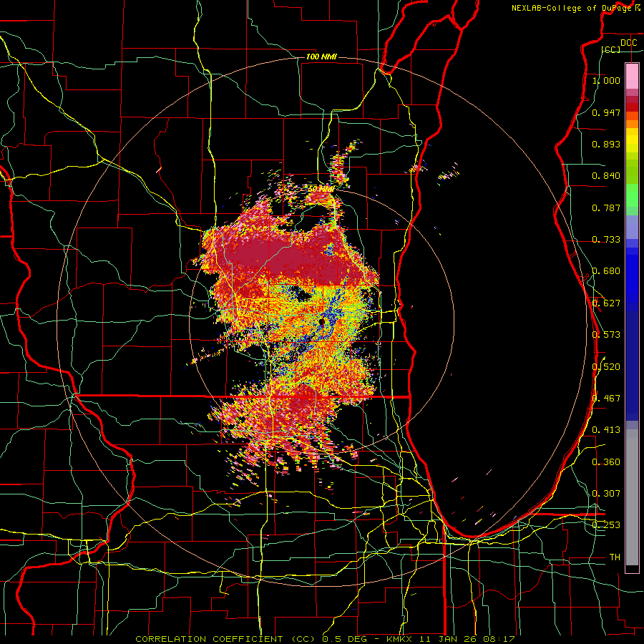Viewport: 644px width, 644px height.
Task: Click the 0.840 legend value
Action: click(606, 176)
